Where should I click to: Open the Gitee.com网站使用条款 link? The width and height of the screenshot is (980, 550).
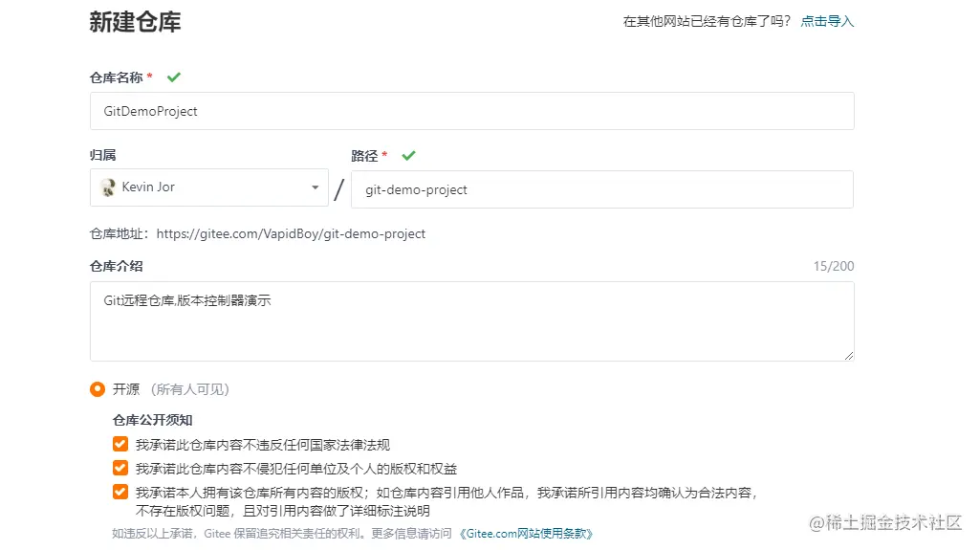525,534
